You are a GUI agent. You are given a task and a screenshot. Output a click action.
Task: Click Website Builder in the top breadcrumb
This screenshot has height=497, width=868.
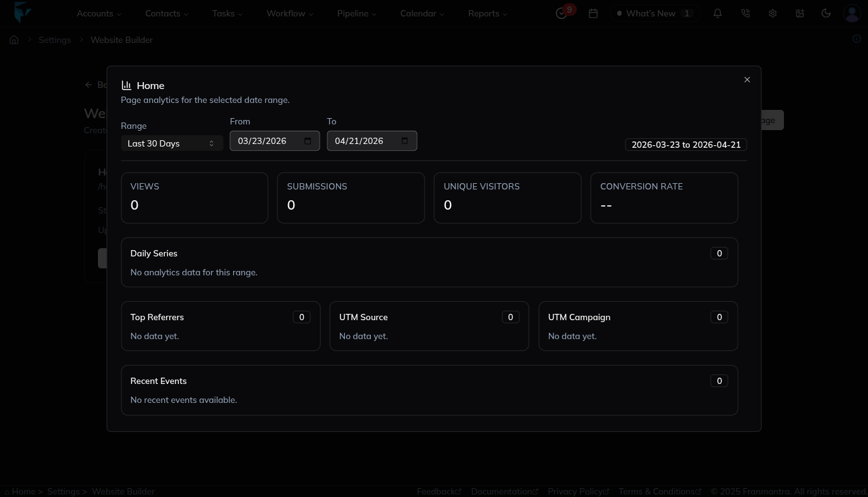(x=121, y=40)
